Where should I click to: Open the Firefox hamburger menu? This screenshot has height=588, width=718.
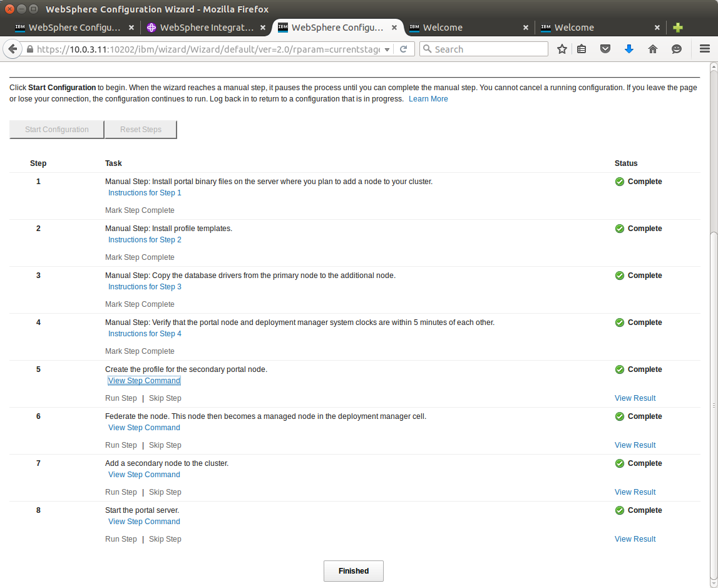pyautogui.click(x=705, y=49)
